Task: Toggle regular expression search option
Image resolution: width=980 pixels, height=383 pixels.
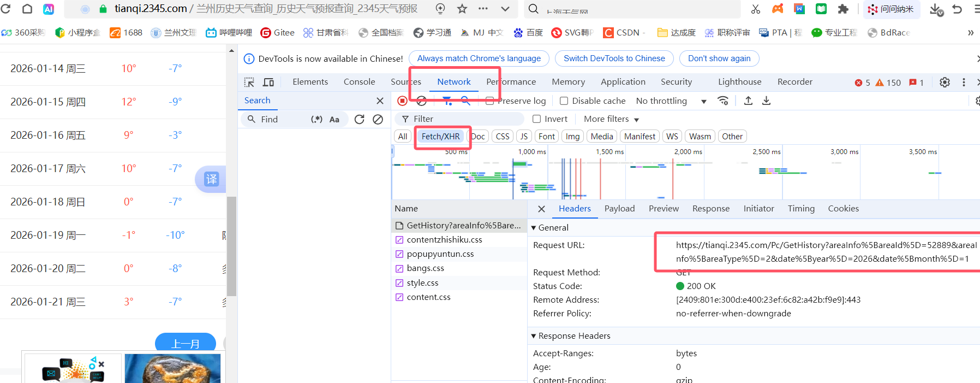Action: (x=316, y=119)
